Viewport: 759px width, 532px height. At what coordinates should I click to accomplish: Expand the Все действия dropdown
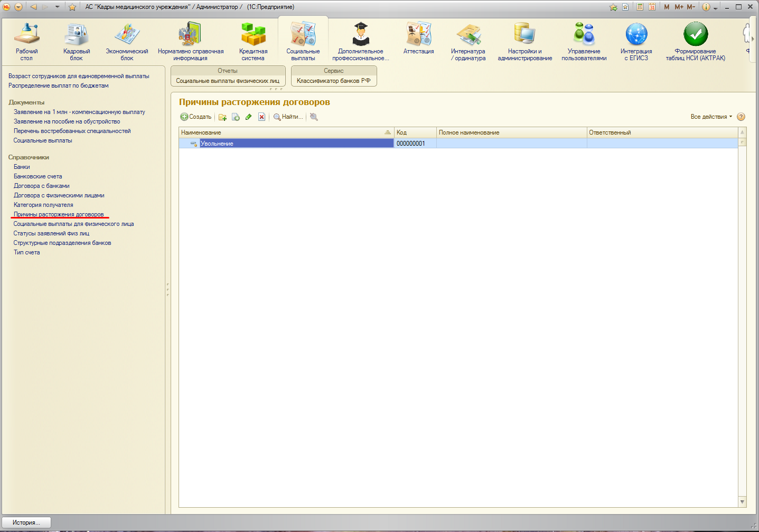pos(711,117)
